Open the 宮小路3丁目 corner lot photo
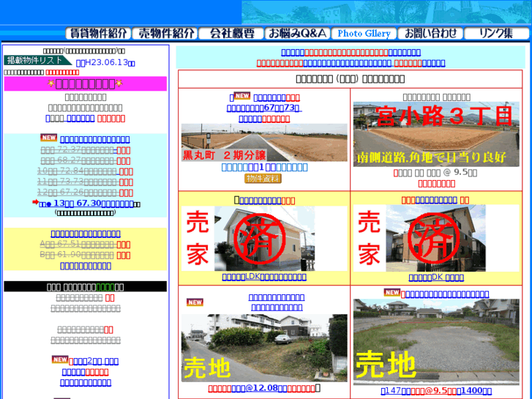Screen dimensions: 532x399 tap(436, 134)
